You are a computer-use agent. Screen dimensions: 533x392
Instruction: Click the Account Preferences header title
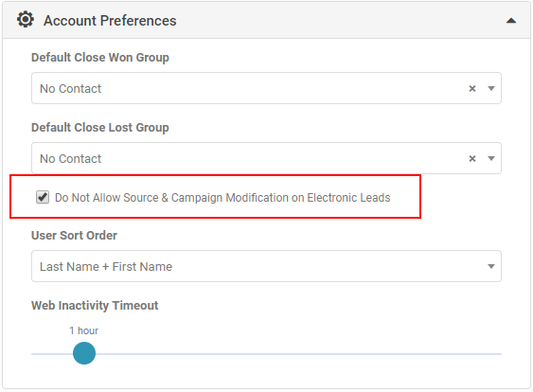click(x=110, y=21)
